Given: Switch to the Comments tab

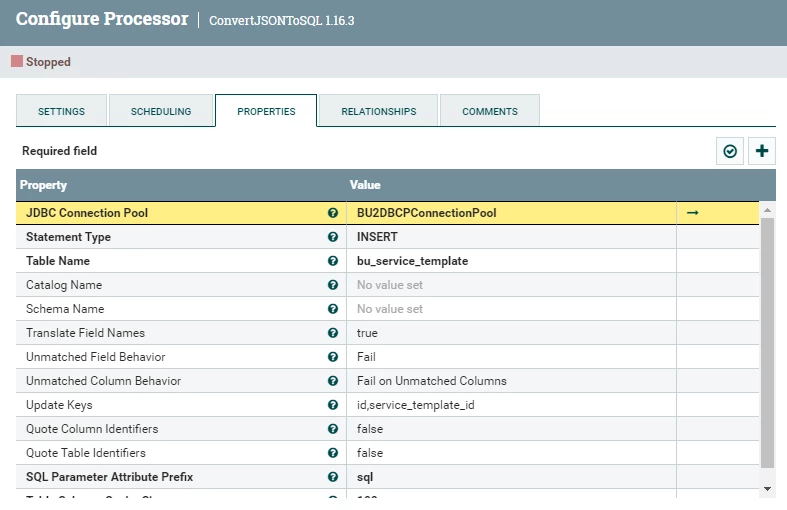Looking at the screenshot, I should (490, 111).
